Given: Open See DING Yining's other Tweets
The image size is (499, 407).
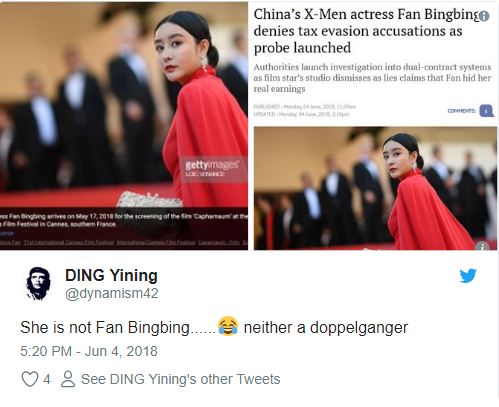Looking at the screenshot, I should 180,379.
